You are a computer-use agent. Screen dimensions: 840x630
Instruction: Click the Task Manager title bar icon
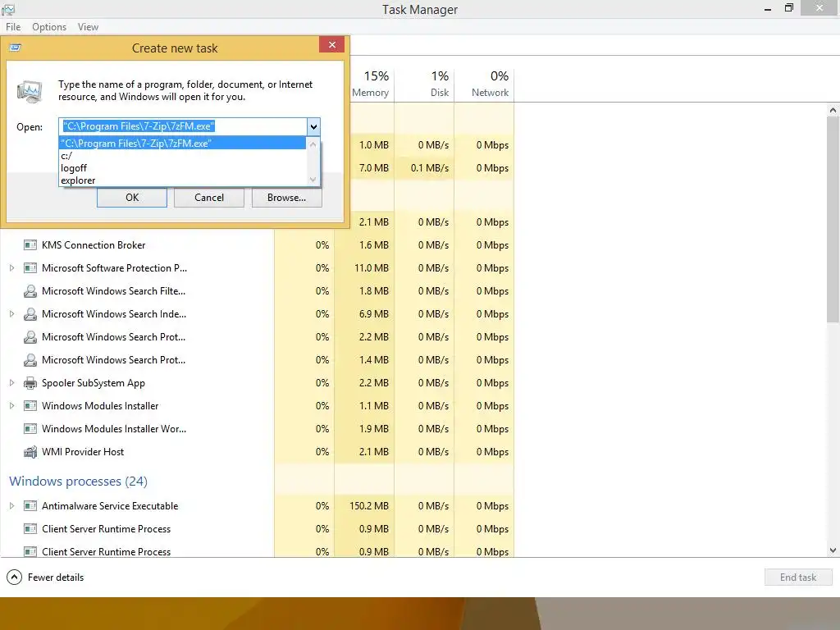8,9
